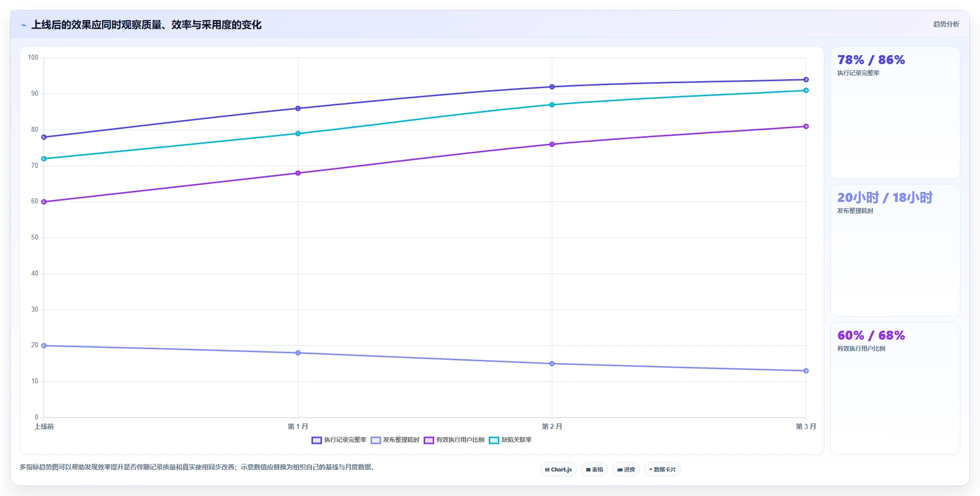Hide the 有效执行用户比例 legend series
This screenshot has height=496, width=980.
(454, 440)
